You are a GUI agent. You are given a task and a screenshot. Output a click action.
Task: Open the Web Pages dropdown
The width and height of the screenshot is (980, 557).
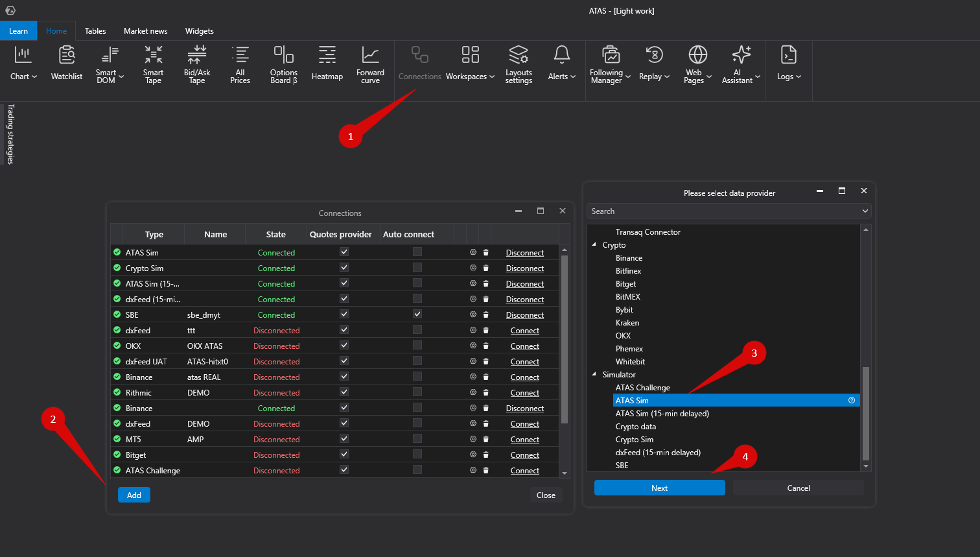click(698, 64)
